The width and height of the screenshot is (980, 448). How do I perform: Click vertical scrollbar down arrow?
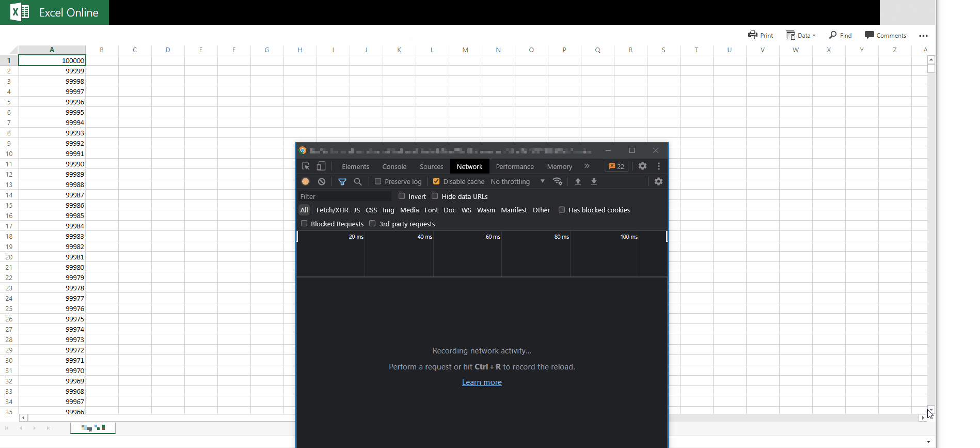(x=931, y=409)
